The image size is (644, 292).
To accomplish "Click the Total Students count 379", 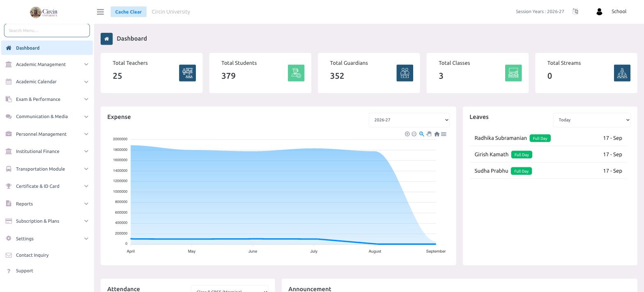I will pyautogui.click(x=228, y=76).
